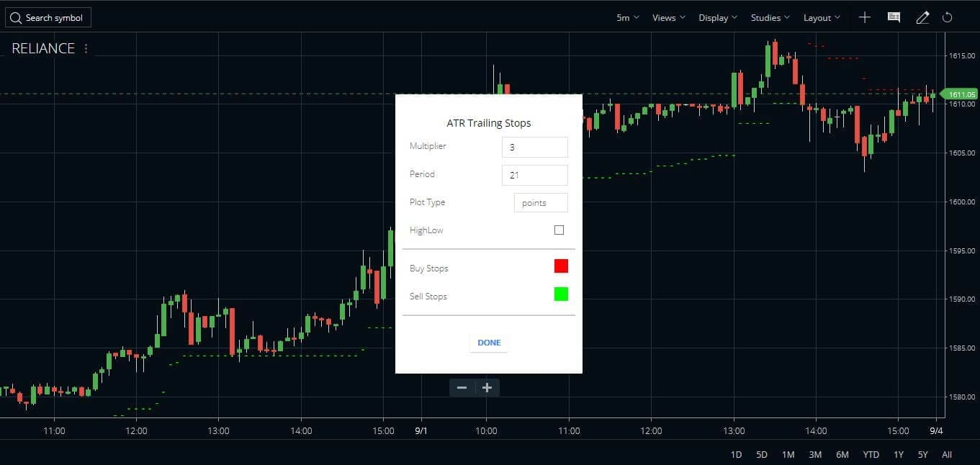The image size is (980, 465).
Task: Open the chart comments icon
Action: (893, 17)
